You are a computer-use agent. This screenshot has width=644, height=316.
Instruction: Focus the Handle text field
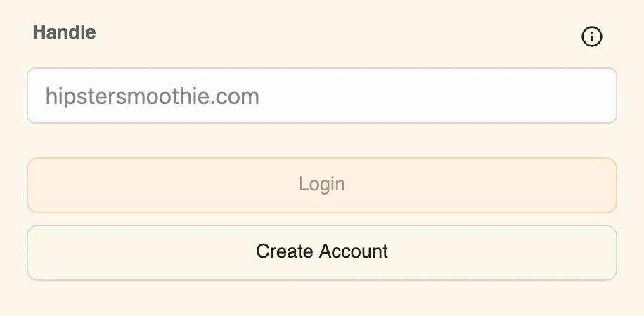322,96
